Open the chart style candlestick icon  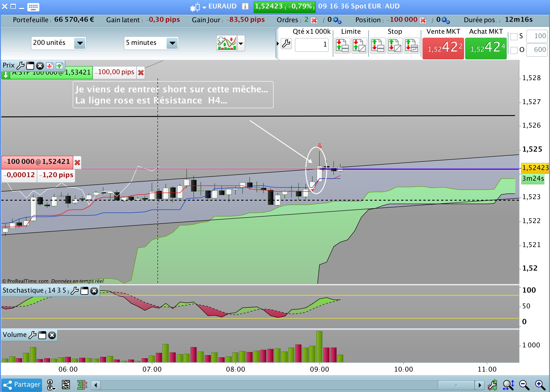pyautogui.click(x=195, y=7)
